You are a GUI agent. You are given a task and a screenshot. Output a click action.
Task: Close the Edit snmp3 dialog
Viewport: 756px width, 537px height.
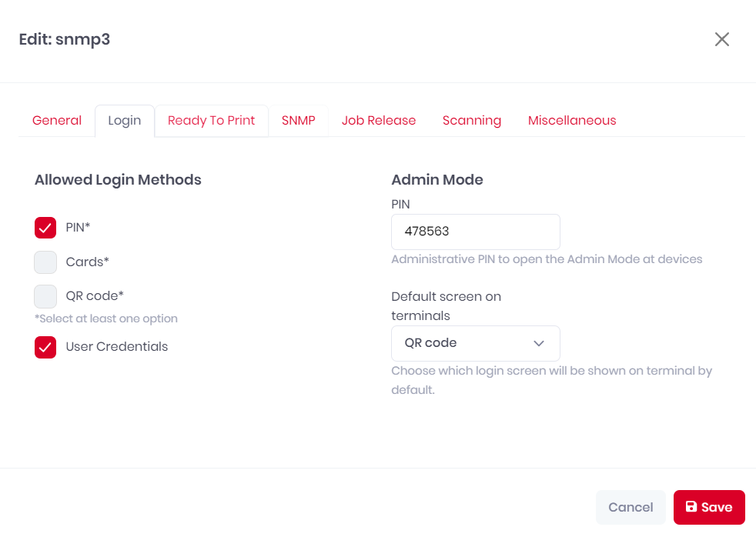722,39
